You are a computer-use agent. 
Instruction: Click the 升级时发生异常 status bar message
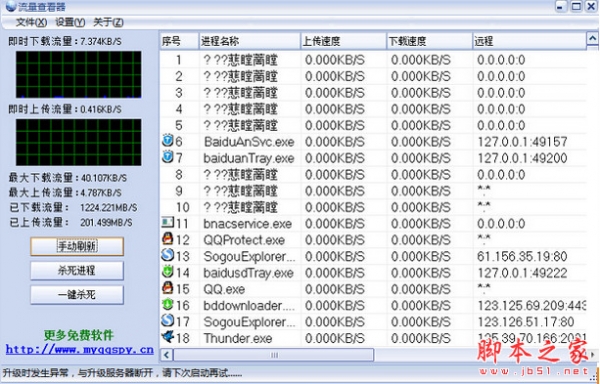pos(122,373)
